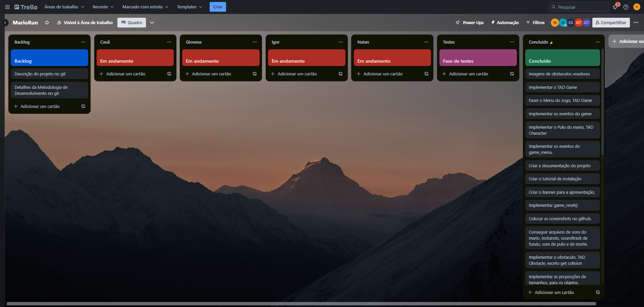Click the purple GT member avatar
Viewport: 644px width, 307px height.
(x=586, y=22)
